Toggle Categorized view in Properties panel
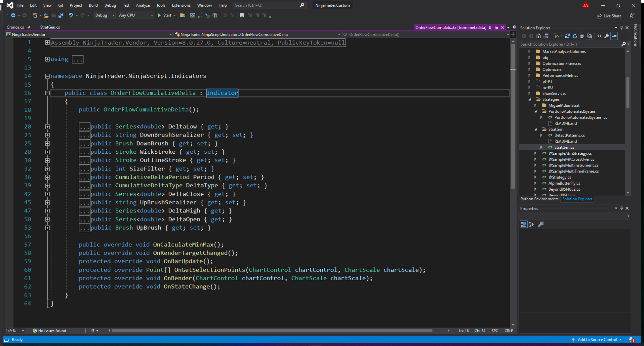 [x=523, y=224]
